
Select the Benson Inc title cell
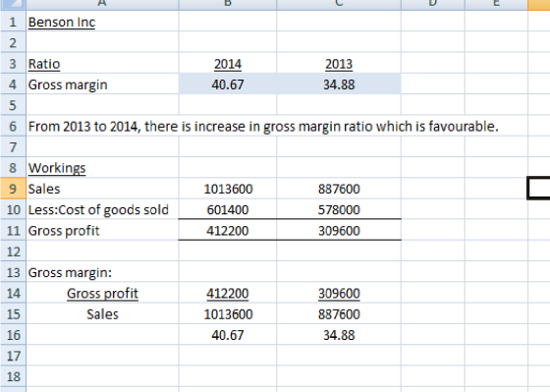pos(102,22)
